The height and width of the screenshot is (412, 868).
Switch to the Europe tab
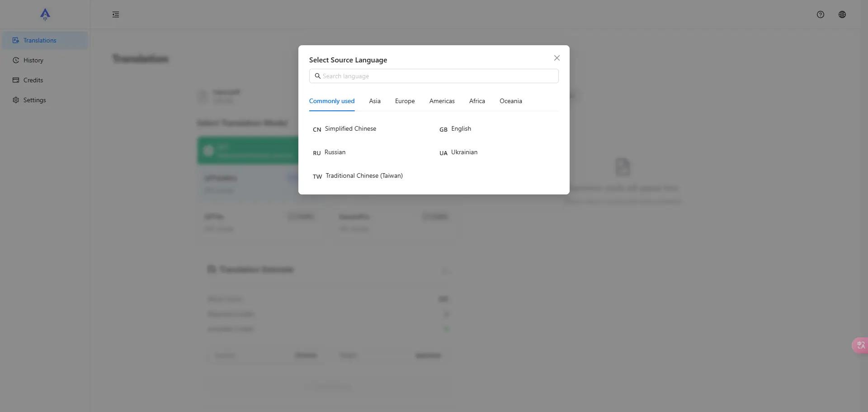[x=405, y=101]
